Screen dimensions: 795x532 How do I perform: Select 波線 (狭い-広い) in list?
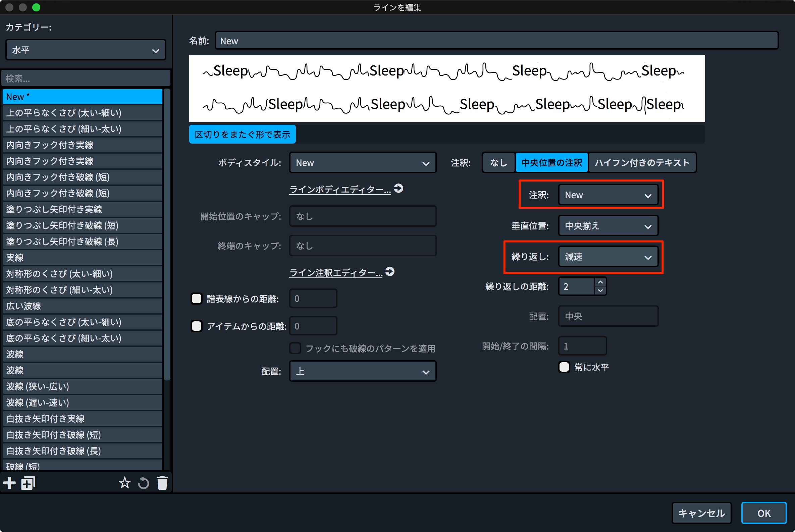click(83, 386)
